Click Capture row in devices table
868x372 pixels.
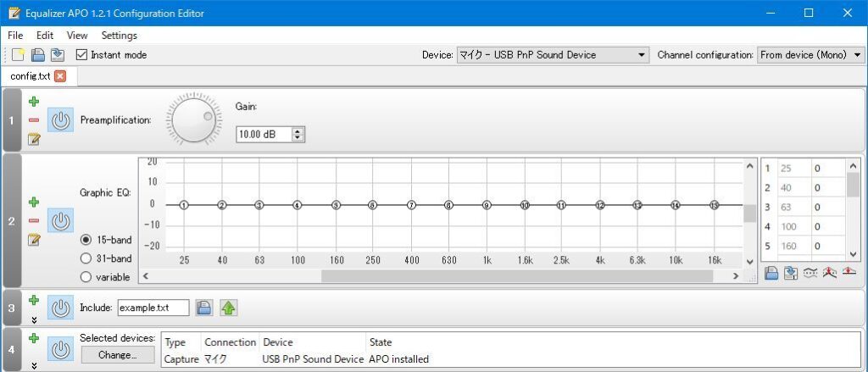(297, 359)
